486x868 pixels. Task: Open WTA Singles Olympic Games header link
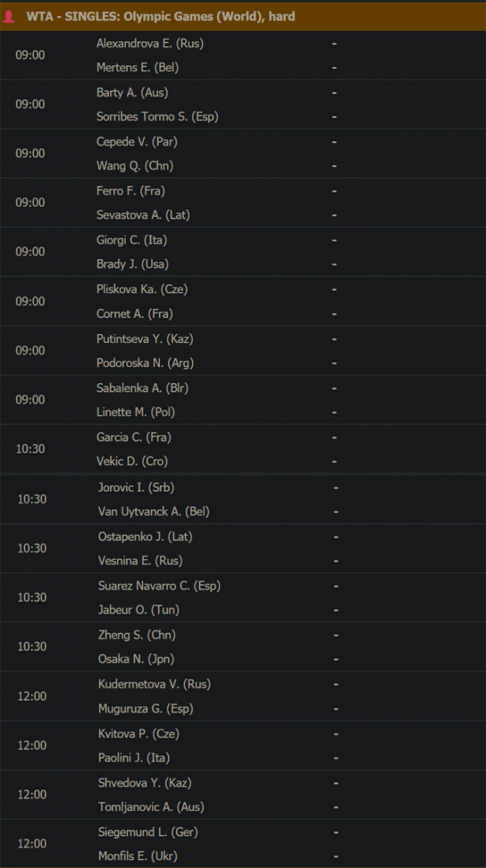click(x=161, y=17)
